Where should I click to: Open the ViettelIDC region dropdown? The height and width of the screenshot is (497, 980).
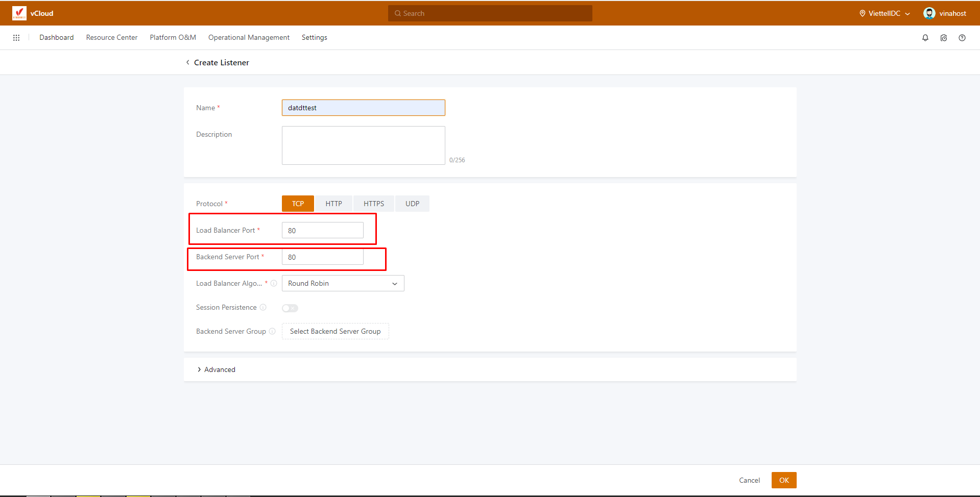coord(885,13)
